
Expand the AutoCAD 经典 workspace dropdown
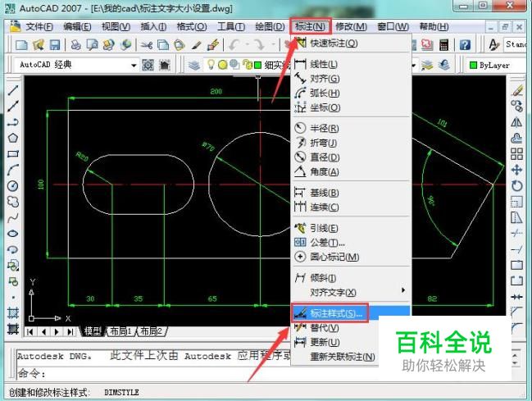click(x=134, y=65)
